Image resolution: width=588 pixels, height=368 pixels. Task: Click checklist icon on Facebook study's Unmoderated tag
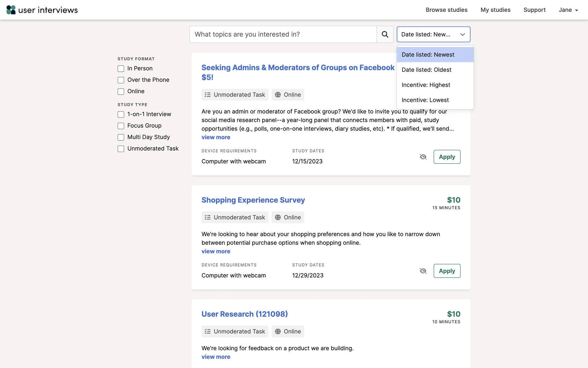point(208,95)
